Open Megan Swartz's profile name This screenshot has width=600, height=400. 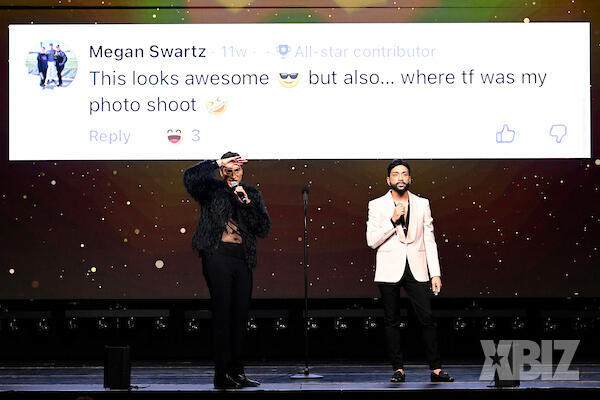click(148, 52)
